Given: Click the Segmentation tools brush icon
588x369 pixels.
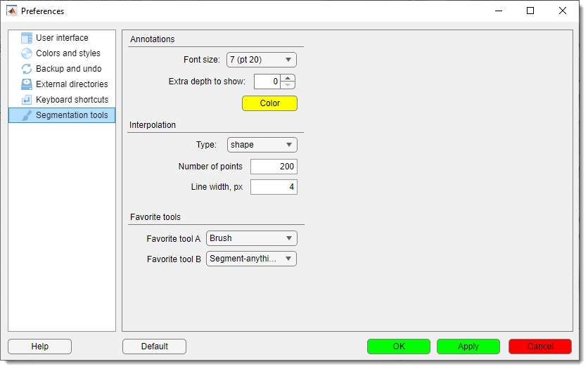Looking at the screenshot, I should (x=27, y=115).
